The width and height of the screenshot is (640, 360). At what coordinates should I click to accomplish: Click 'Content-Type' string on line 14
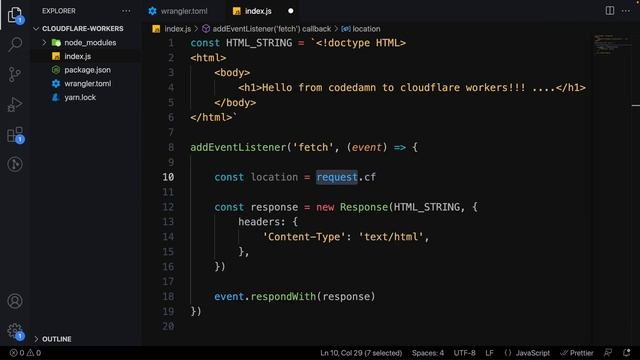tap(304, 237)
